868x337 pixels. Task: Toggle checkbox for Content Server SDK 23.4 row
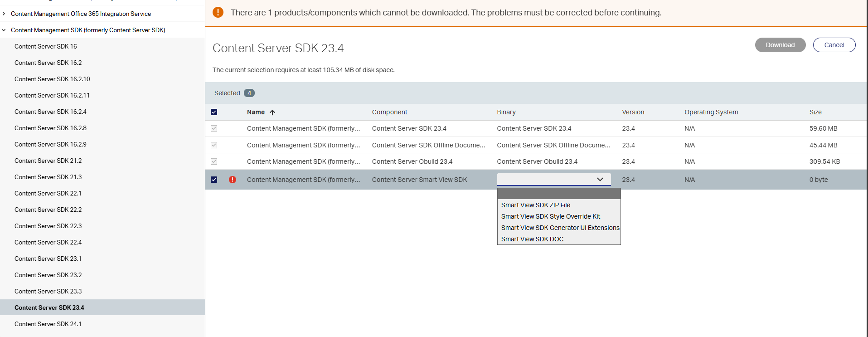click(214, 128)
